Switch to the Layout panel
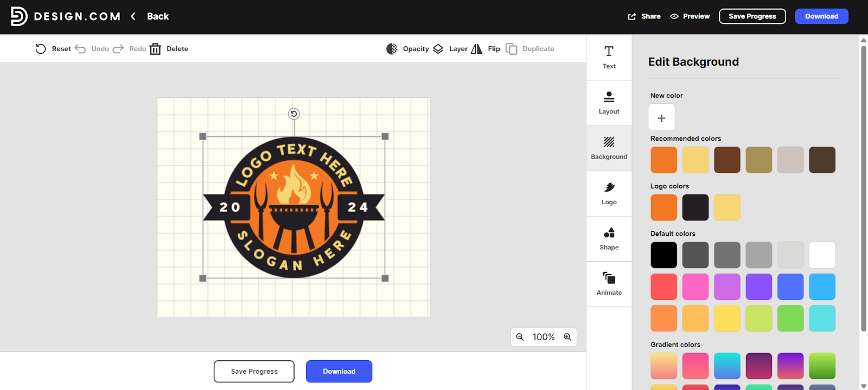 [x=609, y=103]
